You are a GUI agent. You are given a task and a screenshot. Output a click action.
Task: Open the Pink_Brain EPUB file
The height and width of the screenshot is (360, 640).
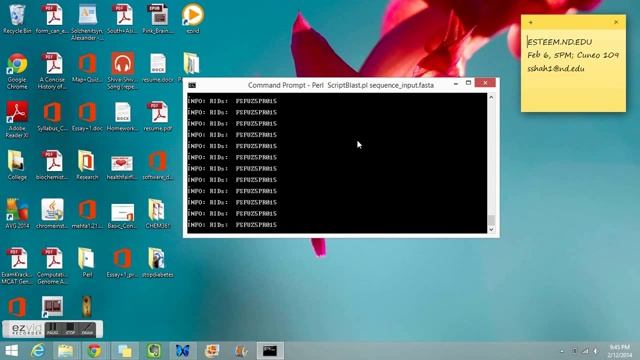pos(158,19)
